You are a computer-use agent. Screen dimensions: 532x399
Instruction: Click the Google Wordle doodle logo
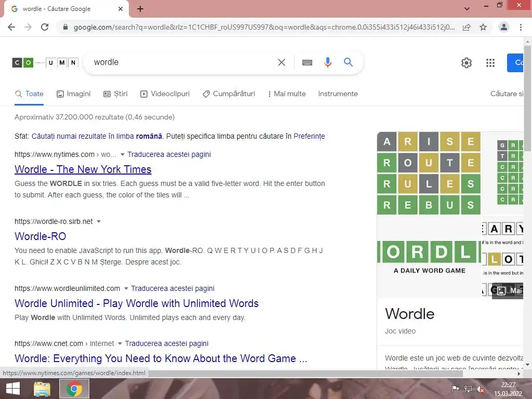(x=46, y=62)
